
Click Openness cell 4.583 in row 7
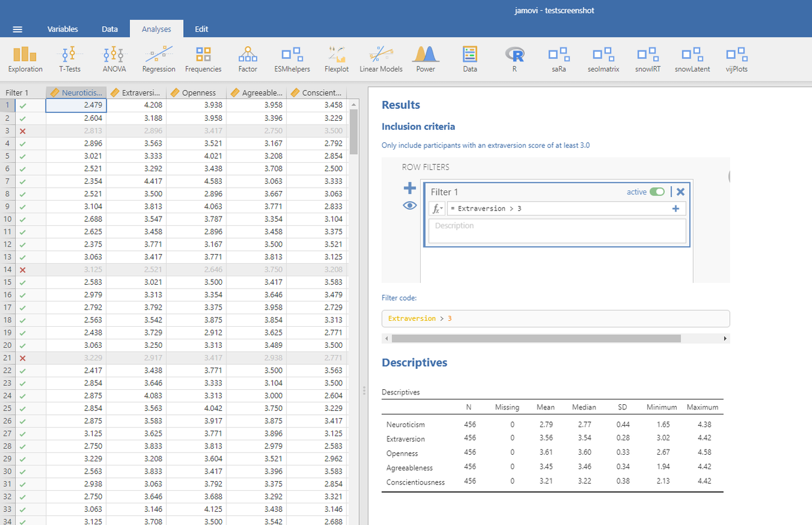(196, 181)
